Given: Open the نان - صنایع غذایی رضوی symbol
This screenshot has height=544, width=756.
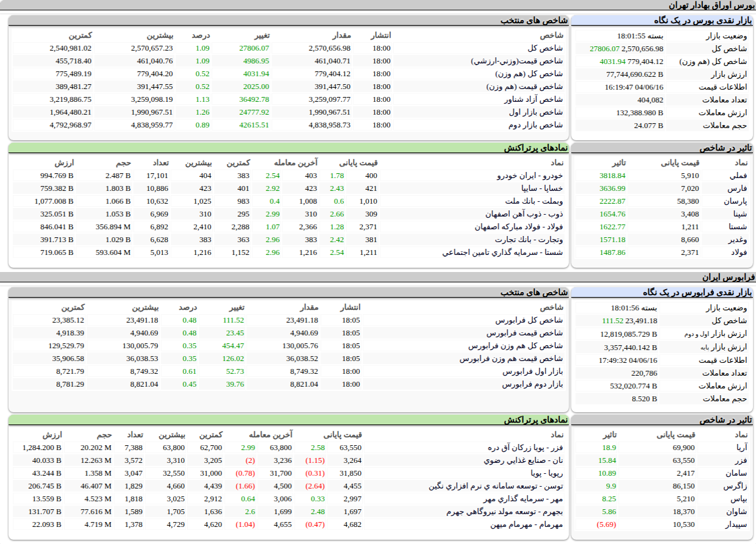Looking at the screenshot, I should pos(522,460).
